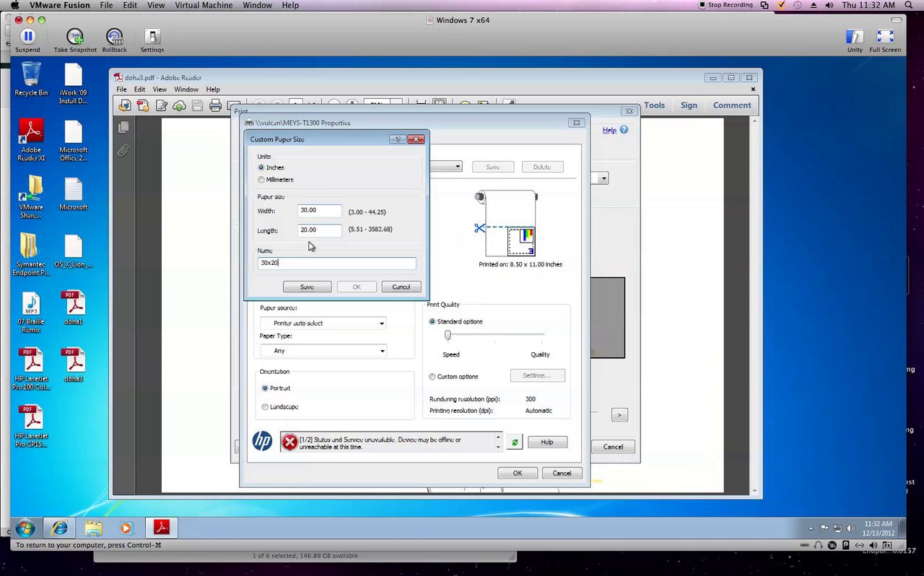
Task: Open Internet Explorer from the taskbar
Action: click(x=59, y=528)
